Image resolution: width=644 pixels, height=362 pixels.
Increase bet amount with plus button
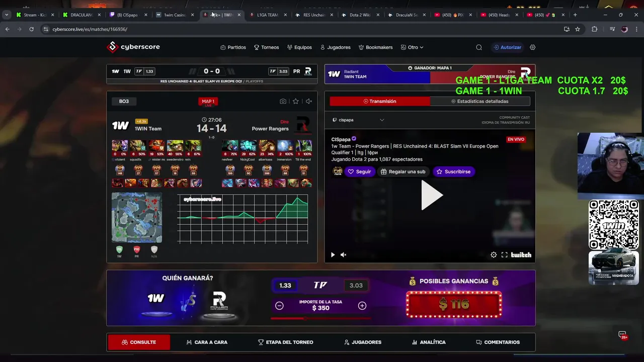362,306
